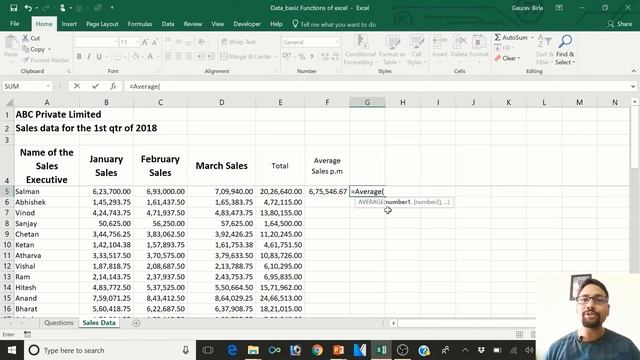This screenshot has height=360, width=640.
Task: Switch to the Formulas tab
Action: point(140,24)
